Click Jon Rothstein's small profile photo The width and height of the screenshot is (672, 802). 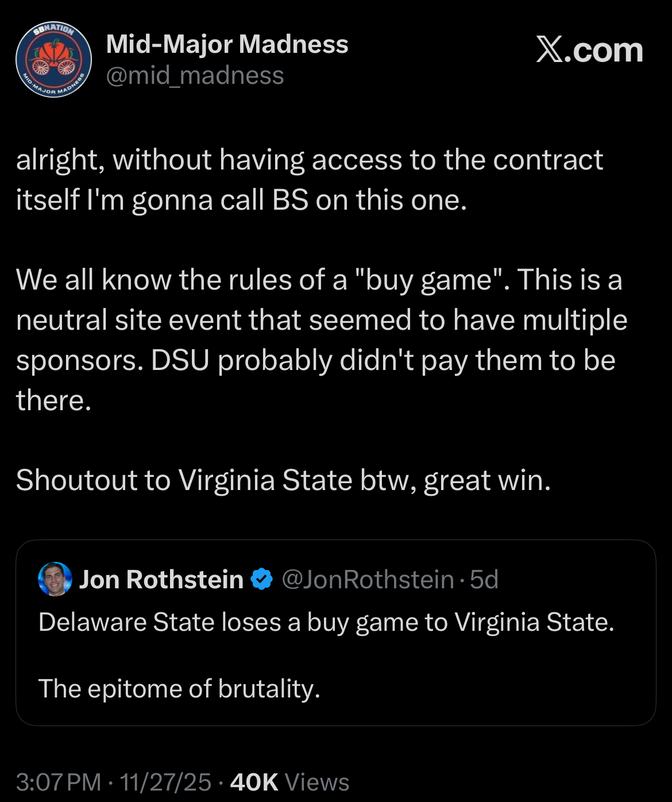point(55,579)
